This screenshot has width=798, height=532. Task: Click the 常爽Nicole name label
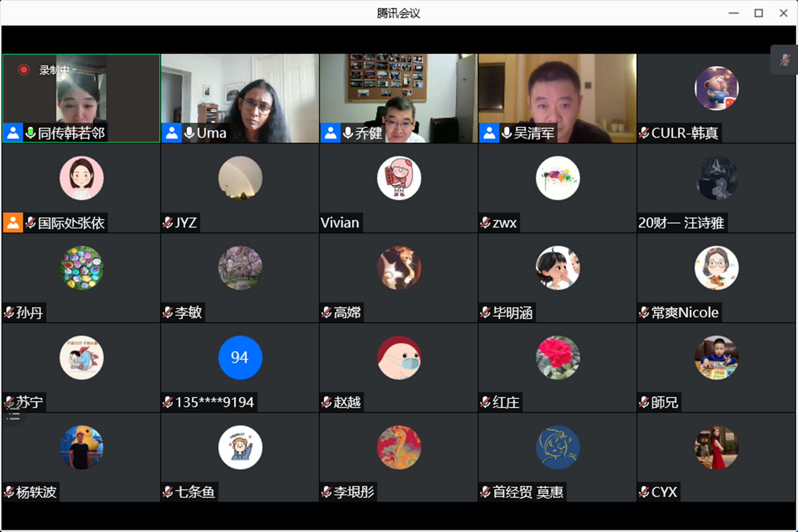[x=684, y=312]
